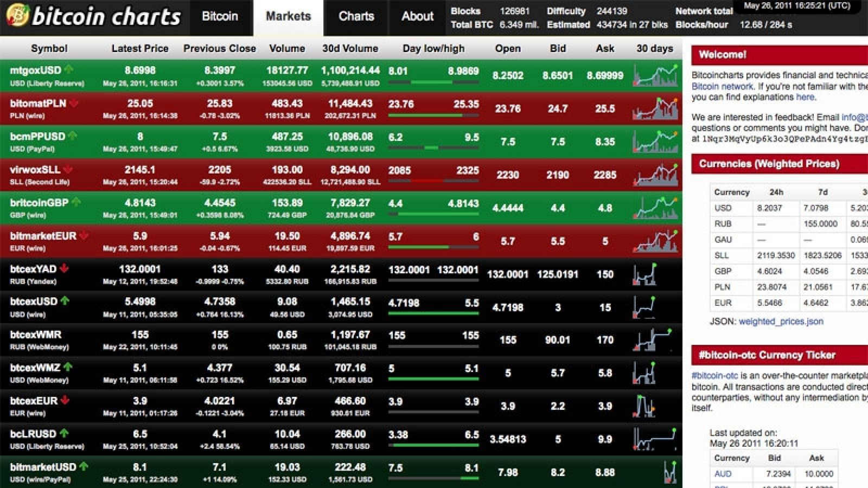
Task: Click the AUD currency link
Action: click(723, 474)
